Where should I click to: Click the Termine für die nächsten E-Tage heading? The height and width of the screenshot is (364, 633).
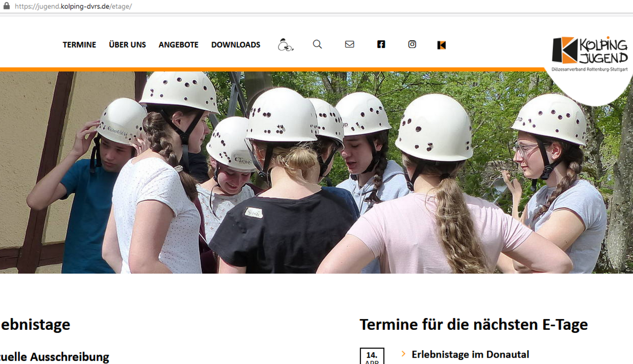[473, 324]
